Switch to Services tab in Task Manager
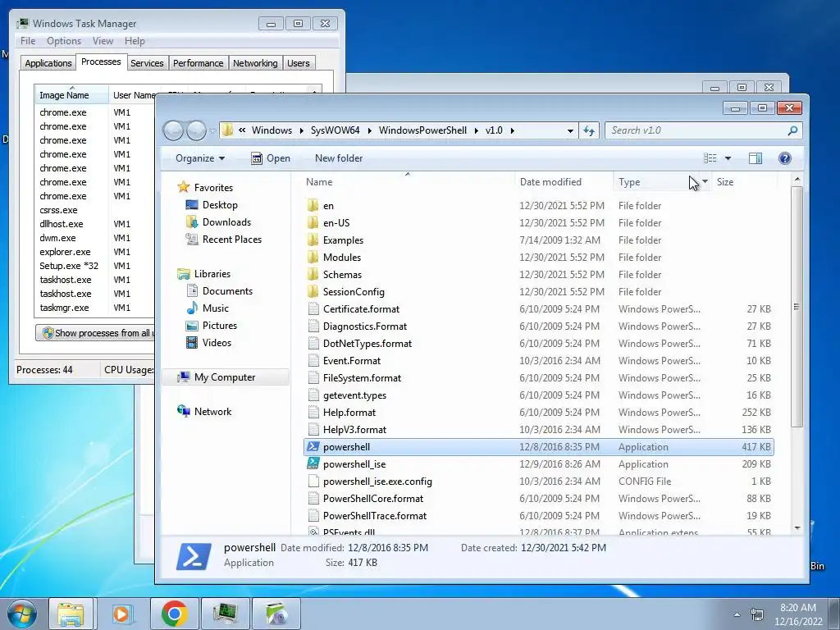This screenshot has width=840, height=630. click(x=147, y=62)
